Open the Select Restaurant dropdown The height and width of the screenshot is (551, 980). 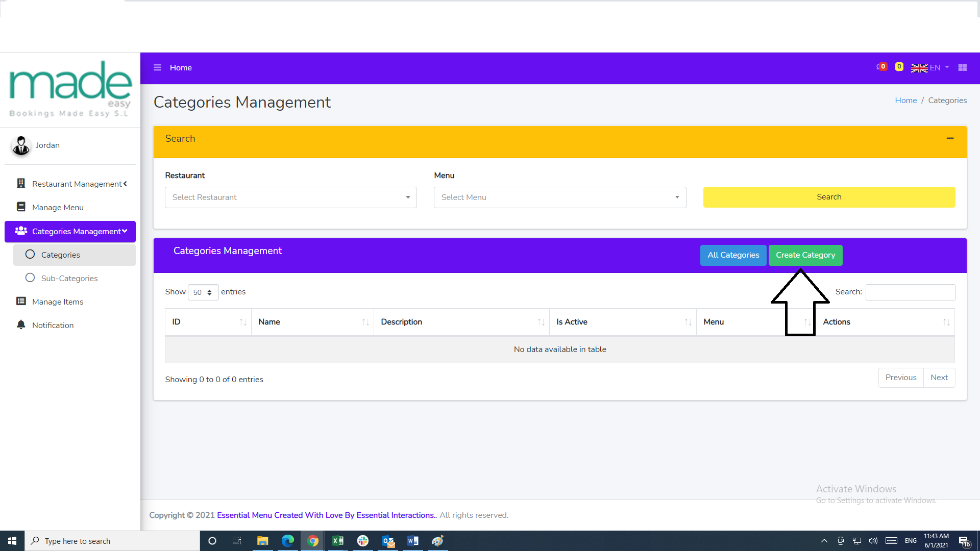tap(291, 197)
